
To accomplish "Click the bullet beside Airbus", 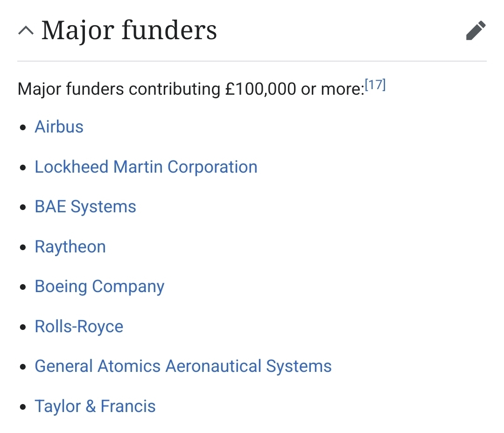I will [x=23, y=128].
